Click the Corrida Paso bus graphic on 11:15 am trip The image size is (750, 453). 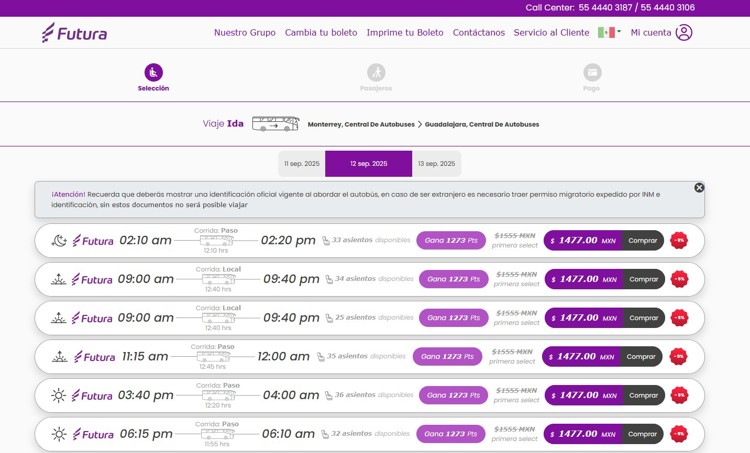point(213,356)
